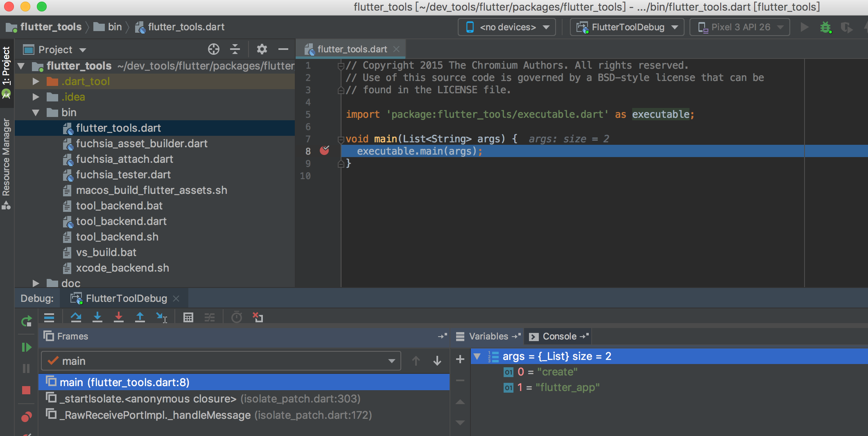Expand the .idea folder
Screen dimensions: 868x436
36,97
